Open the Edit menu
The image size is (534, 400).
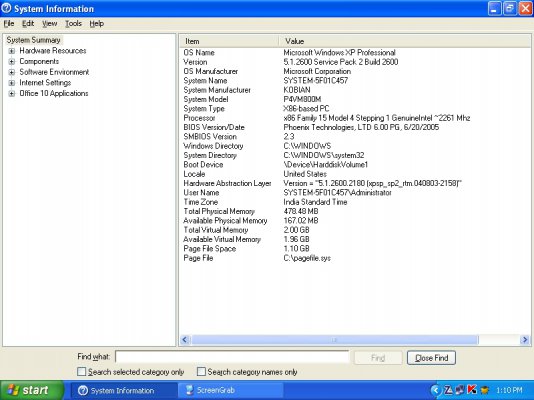click(28, 23)
